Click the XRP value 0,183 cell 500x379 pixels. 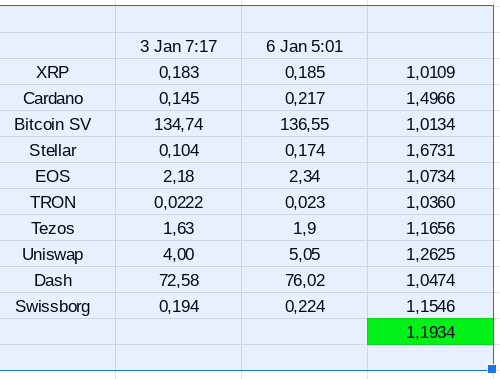[178, 72]
